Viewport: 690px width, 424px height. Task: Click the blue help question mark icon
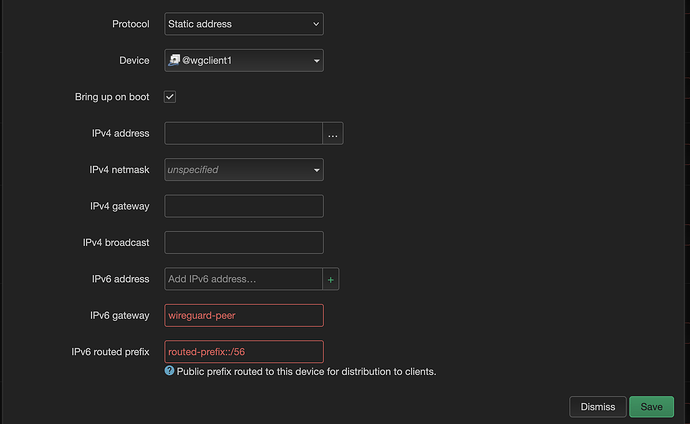pos(169,371)
